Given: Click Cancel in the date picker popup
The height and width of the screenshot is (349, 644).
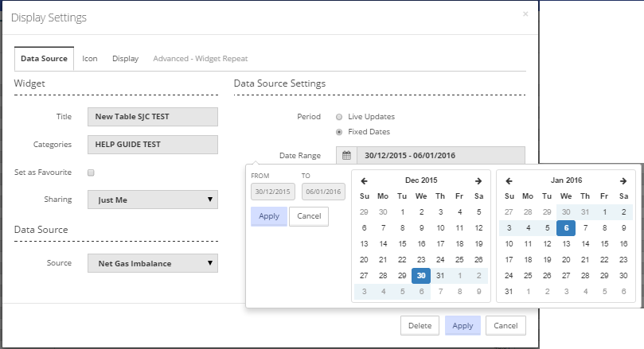Looking at the screenshot, I should [x=309, y=216].
